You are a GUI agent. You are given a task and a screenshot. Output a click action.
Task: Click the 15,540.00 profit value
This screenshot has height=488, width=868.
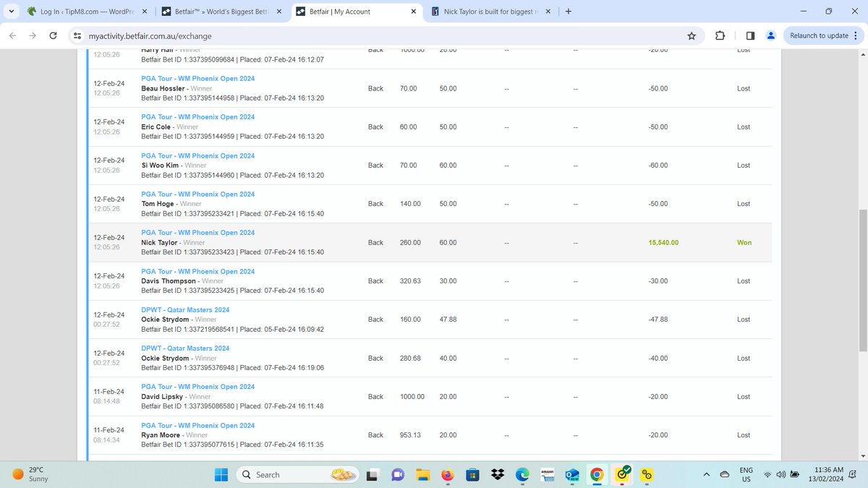pyautogui.click(x=663, y=242)
